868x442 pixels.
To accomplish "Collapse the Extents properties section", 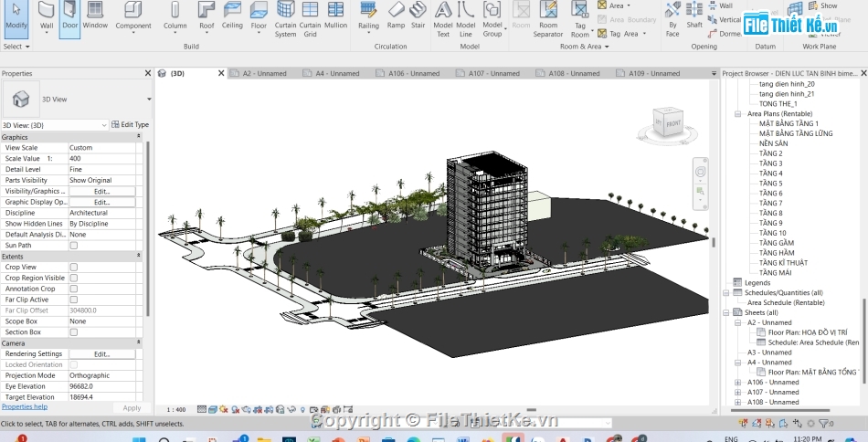I will click(x=138, y=256).
